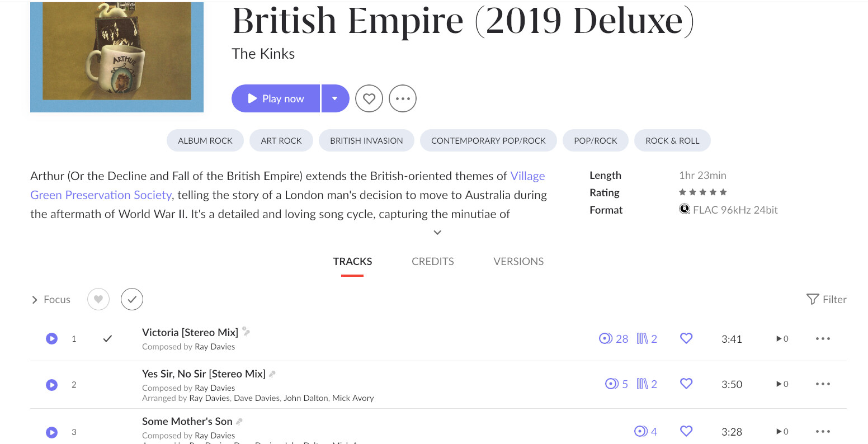Play track 2 Yes Sir, No Sir
The width and height of the screenshot is (868, 444).
51,385
